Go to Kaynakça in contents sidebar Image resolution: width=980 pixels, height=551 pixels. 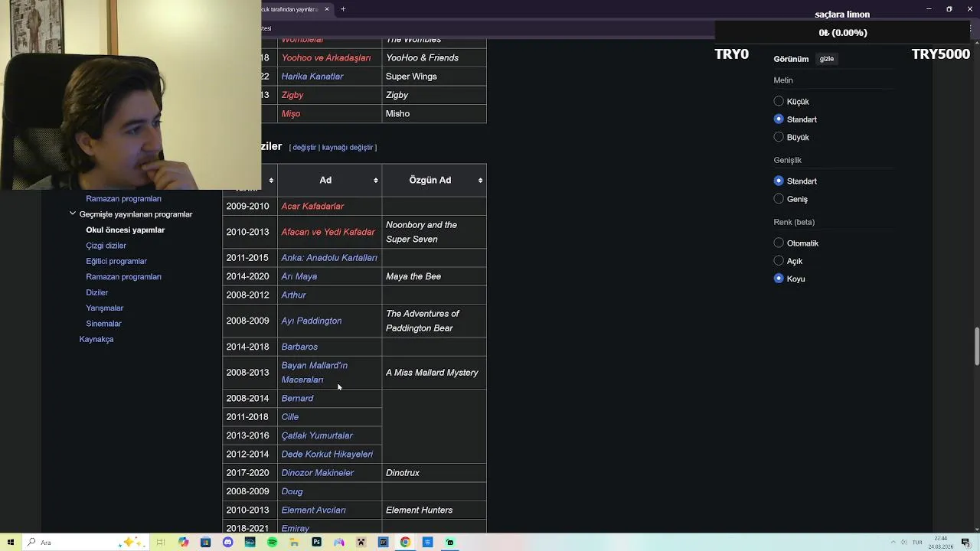click(x=96, y=339)
